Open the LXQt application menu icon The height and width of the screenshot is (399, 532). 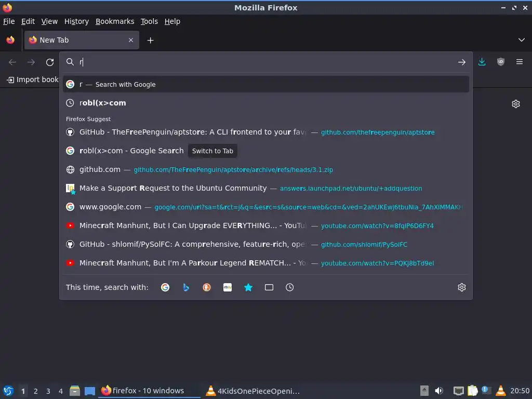tap(8, 391)
